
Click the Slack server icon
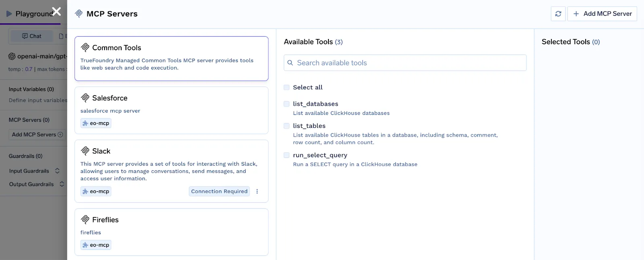point(85,151)
